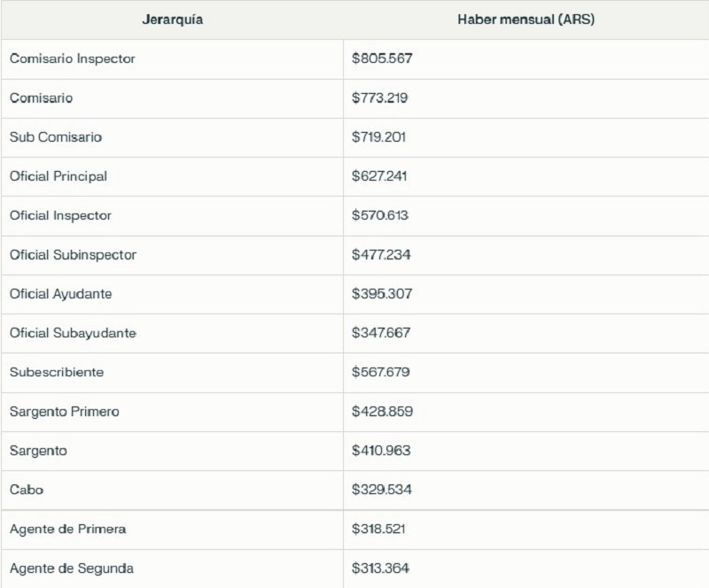
Task: Select the Sub Comisario cell
Action: [x=56, y=137]
